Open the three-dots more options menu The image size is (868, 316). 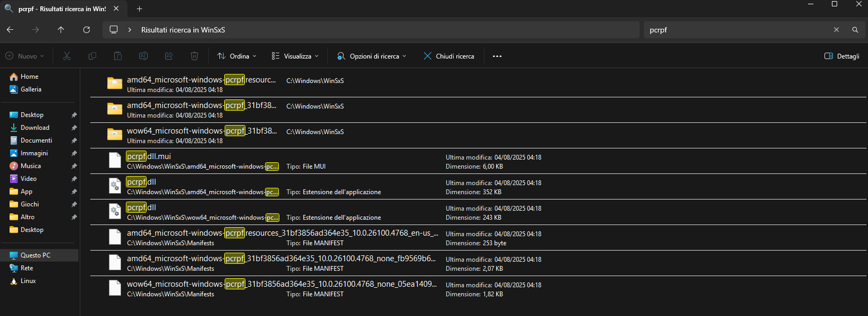tap(497, 56)
